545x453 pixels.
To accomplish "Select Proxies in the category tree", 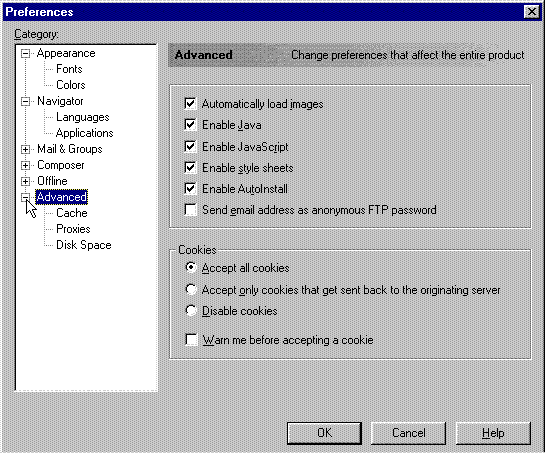I will pos(73,229).
